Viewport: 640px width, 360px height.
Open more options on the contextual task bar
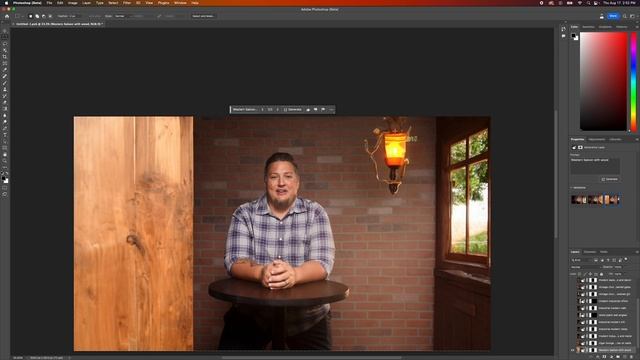click(x=331, y=109)
